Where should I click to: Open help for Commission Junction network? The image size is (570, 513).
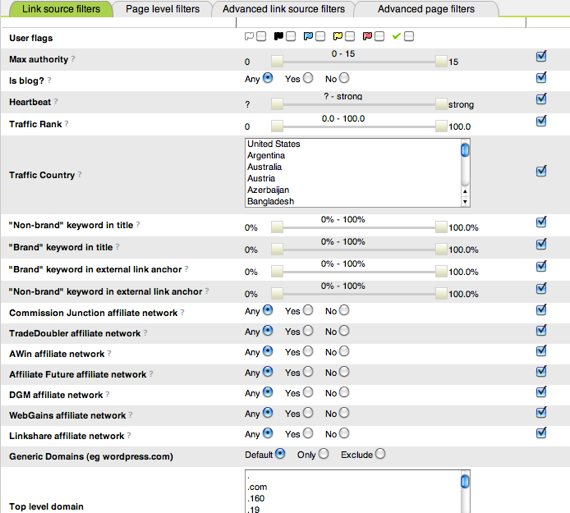click(182, 312)
